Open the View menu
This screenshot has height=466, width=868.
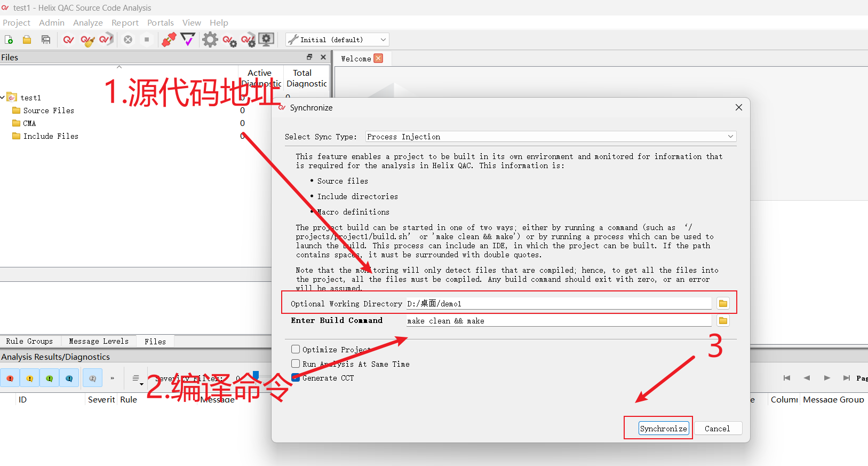192,22
